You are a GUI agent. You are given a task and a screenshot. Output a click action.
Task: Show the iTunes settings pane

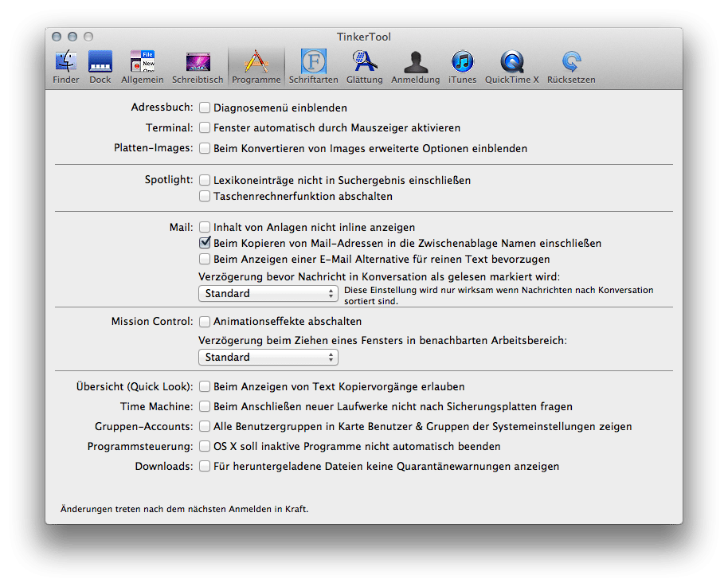[463, 66]
